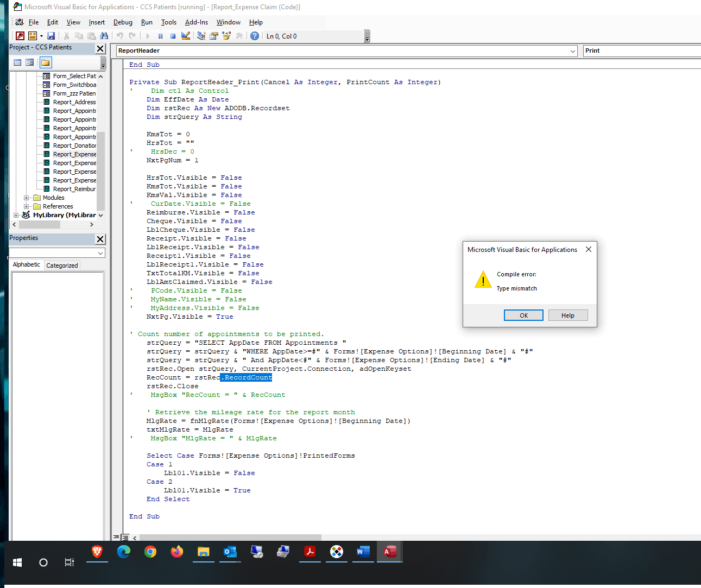Click OK in the compile error dialog
This screenshot has width=701, height=588.
523,315
